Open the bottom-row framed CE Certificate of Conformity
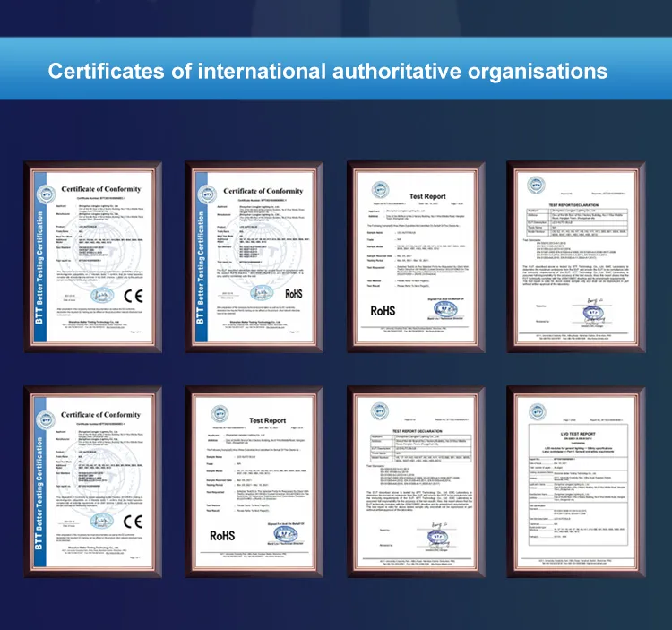Viewport: 672px width, 630px height. tap(93, 482)
